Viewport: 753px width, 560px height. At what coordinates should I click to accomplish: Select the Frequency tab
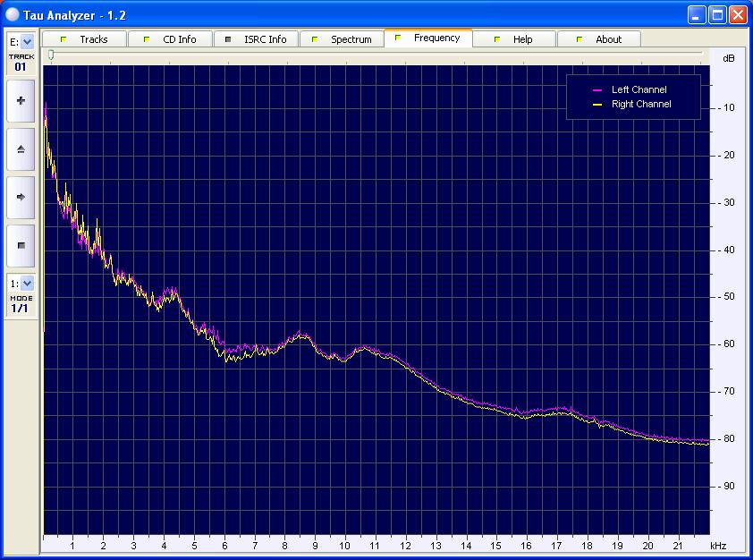point(427,38)
